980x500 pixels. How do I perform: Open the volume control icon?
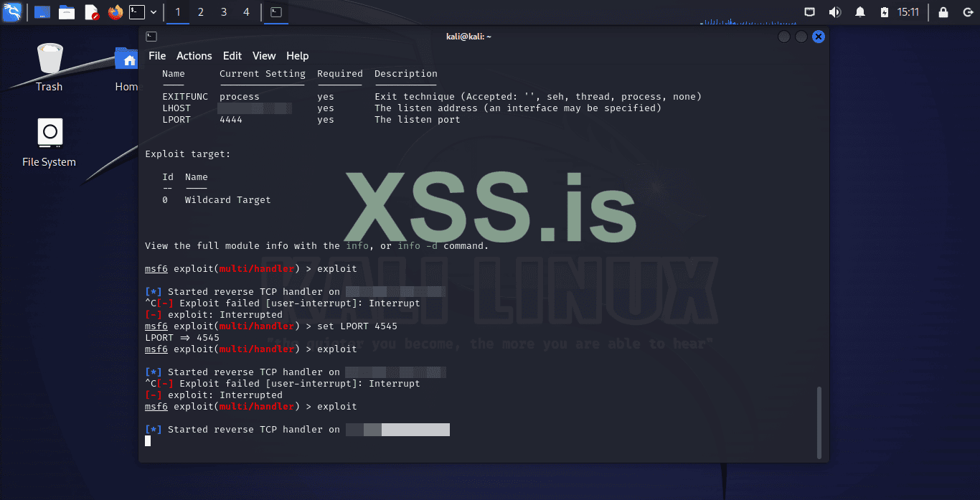coord(834,12)
